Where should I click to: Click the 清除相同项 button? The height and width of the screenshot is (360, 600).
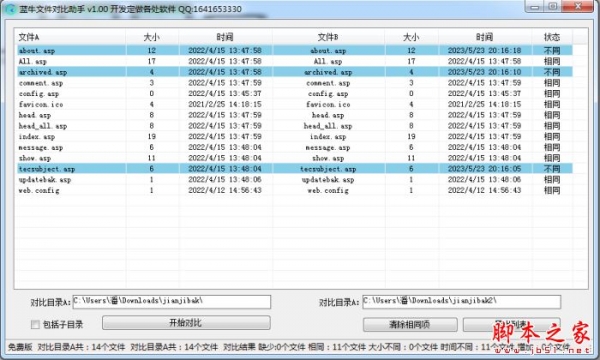[409, 324]
